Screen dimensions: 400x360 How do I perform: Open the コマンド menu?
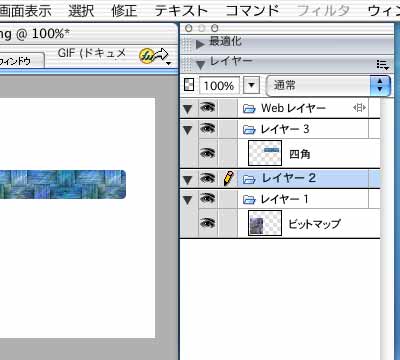click(x=252, y=11)
